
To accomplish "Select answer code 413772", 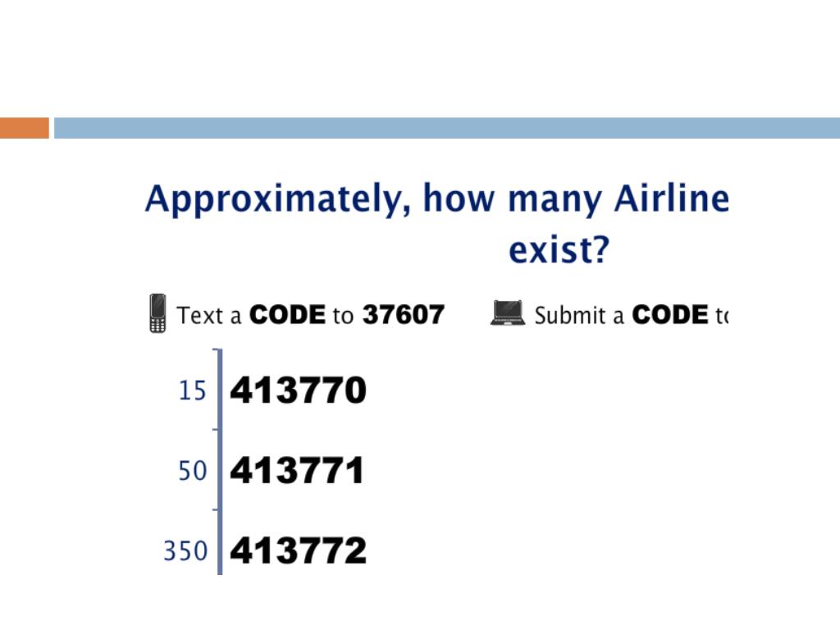I will pyautogui.click(x=299, y=550).
